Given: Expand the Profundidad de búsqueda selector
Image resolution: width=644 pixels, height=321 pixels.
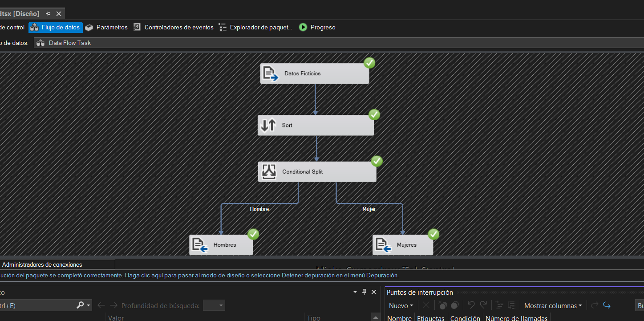Looking at the screenshot, I should (x=220, y=305).
